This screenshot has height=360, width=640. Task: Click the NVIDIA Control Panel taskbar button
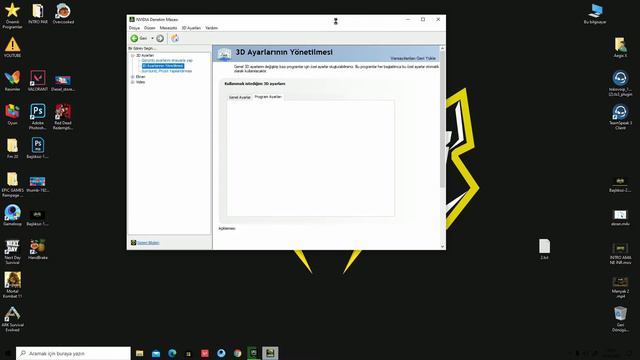(x=270, y=353)
